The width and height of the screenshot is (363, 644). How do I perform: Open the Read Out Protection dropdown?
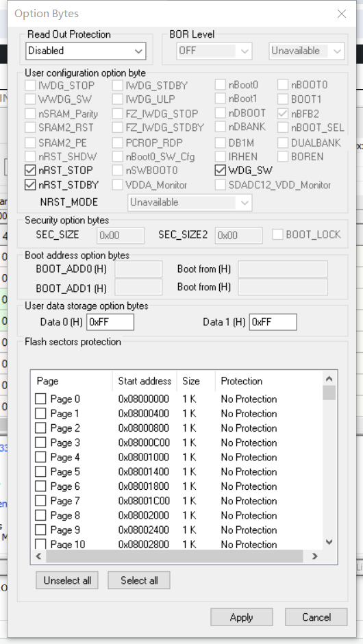click(x=86, y=51)
